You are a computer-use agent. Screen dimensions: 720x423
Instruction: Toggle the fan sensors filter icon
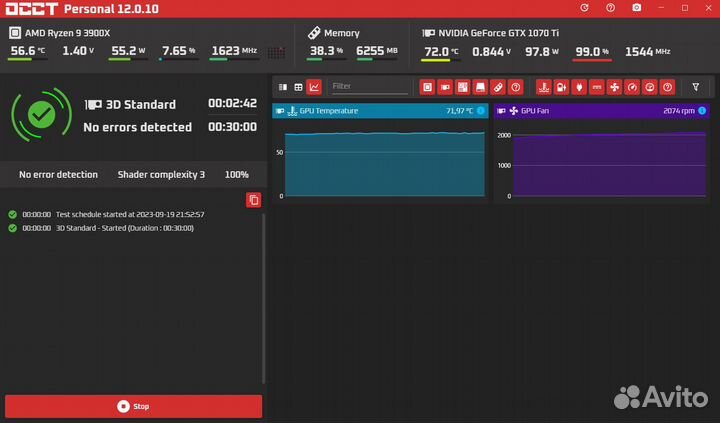pyautogui.click(x=615, y=87)
